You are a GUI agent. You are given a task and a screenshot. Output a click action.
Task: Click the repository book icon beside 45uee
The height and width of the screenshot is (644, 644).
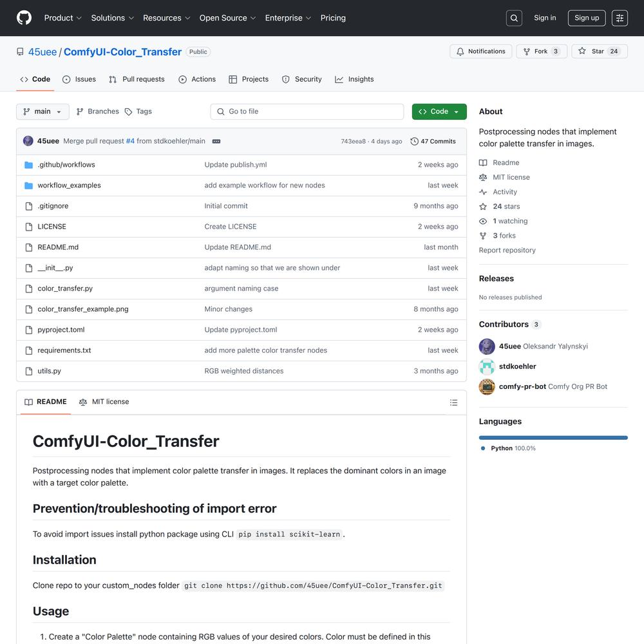(x=20, y=52)
